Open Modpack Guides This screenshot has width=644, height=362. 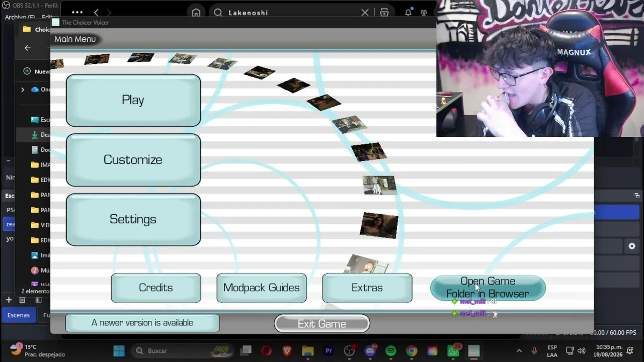[262, 288]
